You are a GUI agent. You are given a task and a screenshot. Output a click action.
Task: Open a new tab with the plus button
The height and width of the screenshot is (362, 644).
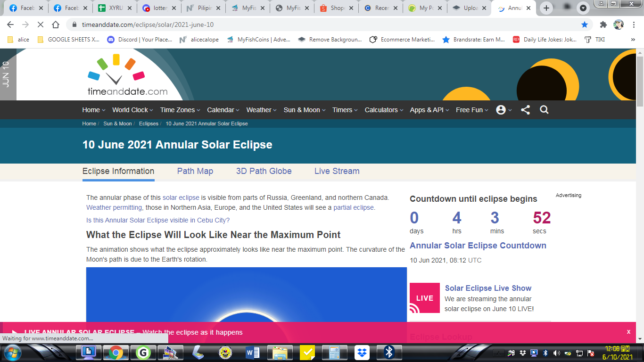(546, 8)
